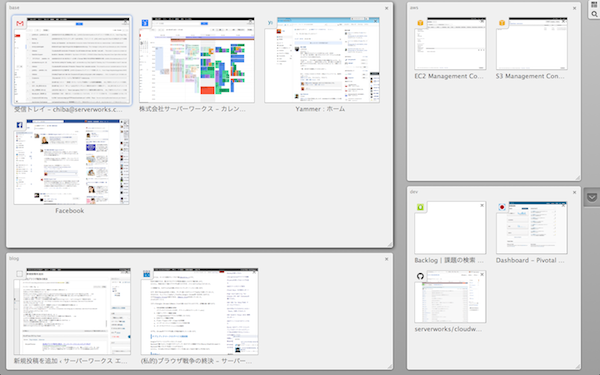Click the 'Backlog | 課題の検索' caption
This screenshot has height=375, width=600.
pos(449,260)
